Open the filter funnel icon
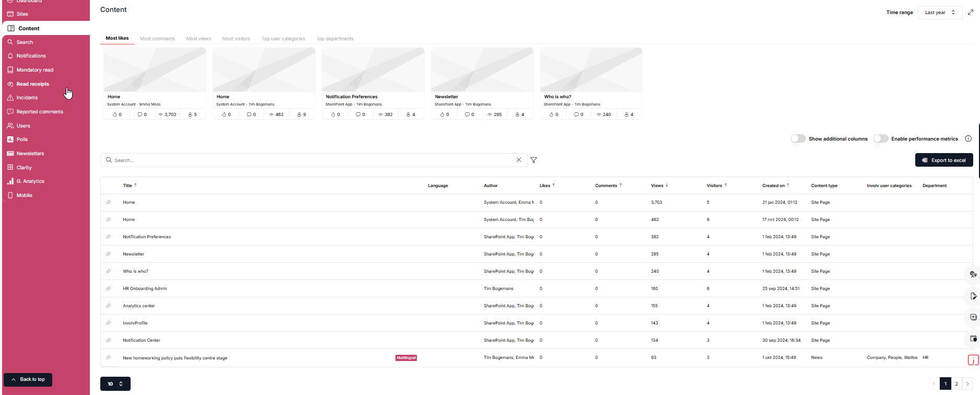This screenshot has height=395, width=980. coord(533,160)
